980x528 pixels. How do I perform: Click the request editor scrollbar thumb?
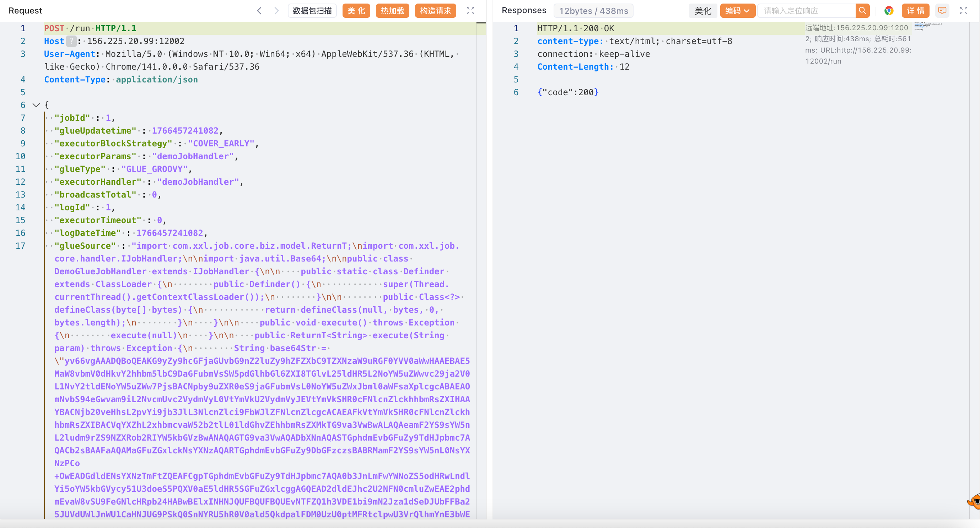click(x=481, y=23)
